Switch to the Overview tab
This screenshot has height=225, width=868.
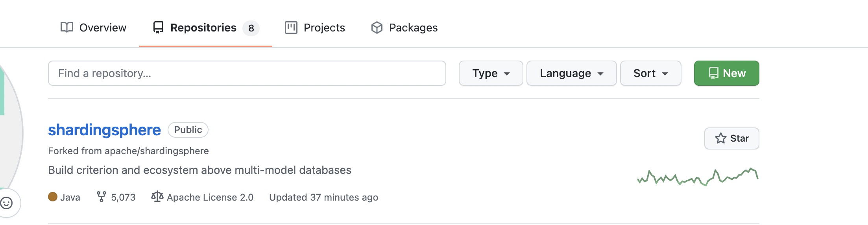[x=94, y=28]
